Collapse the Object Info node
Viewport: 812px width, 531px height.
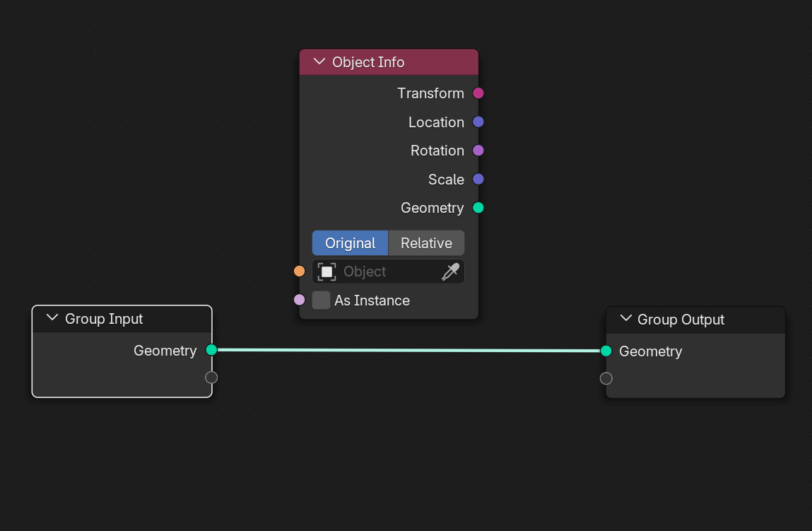(x=319, y=62)
